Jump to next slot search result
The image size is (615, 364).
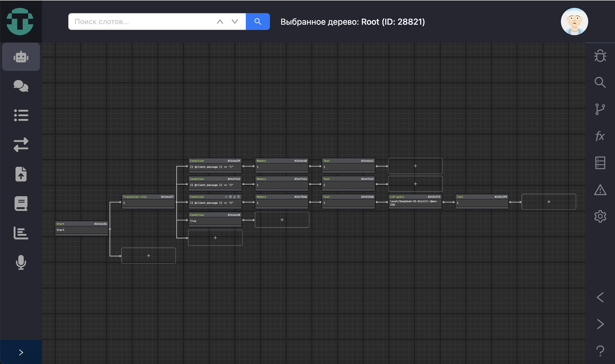tap(235, 22)
